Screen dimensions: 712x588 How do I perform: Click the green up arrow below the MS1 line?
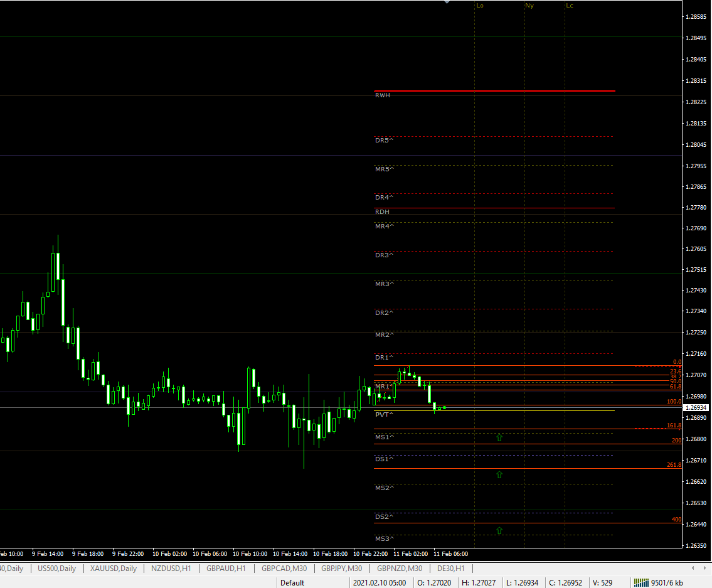coord(499,437)
